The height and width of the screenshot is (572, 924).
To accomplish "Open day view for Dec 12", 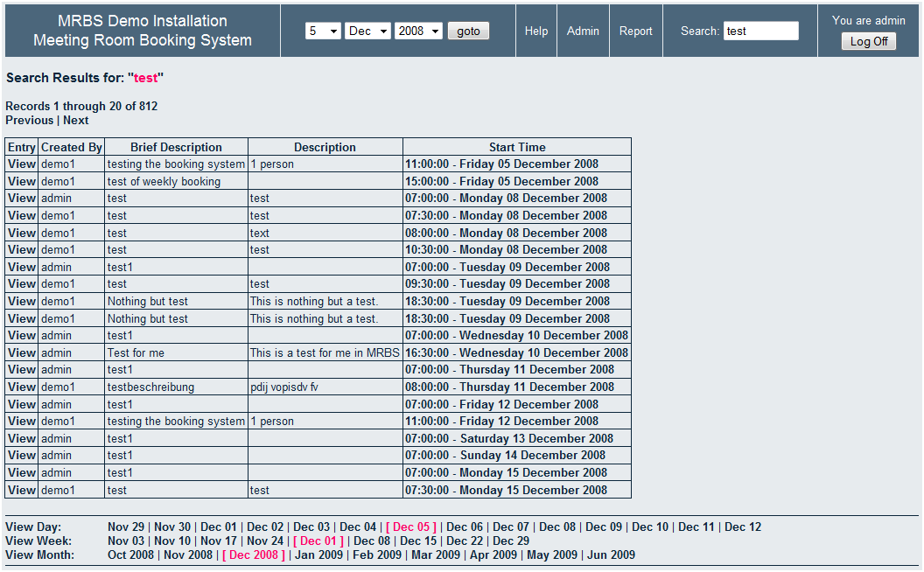I will click(743, 527).
